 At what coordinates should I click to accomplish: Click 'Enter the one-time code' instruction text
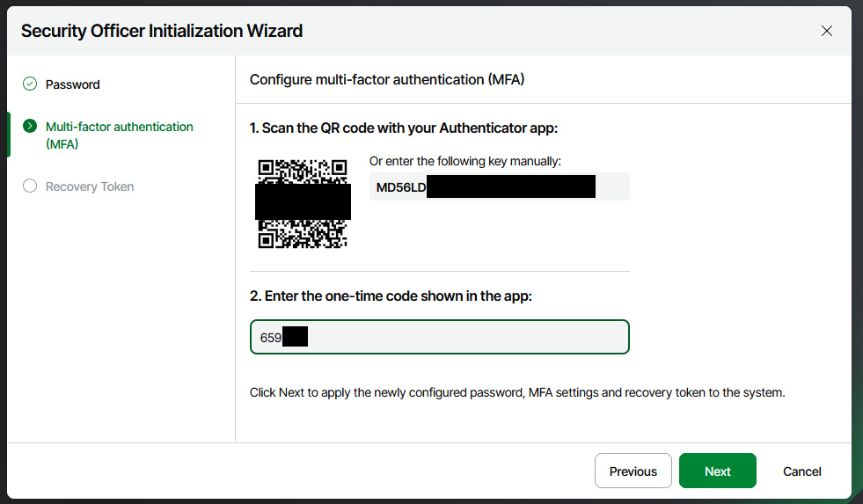click(391, 296)
